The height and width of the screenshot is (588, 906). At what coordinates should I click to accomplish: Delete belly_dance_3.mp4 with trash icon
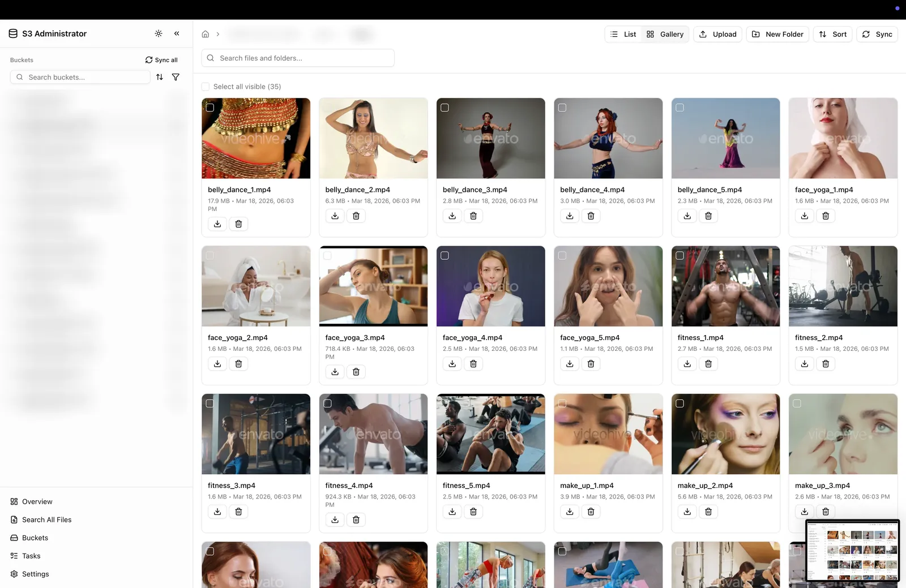pos(473,216)
